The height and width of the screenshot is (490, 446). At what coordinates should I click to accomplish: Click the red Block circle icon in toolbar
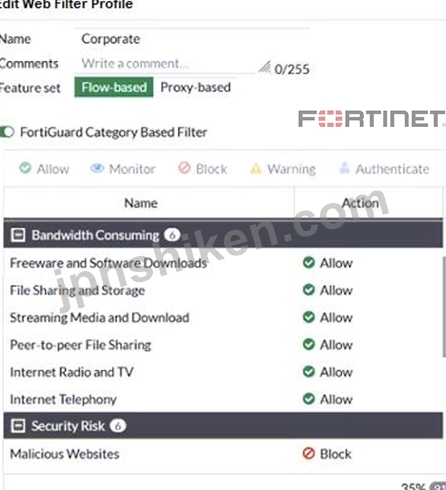pos(184,168)
